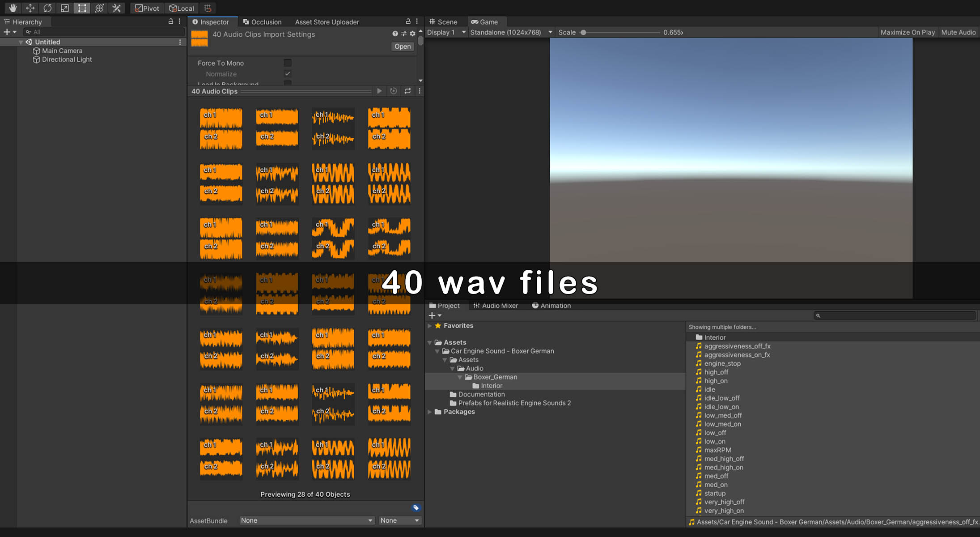Select the Rotate tool
The image size is (980, 537).
pyautogui.click(x=47, y=8)
